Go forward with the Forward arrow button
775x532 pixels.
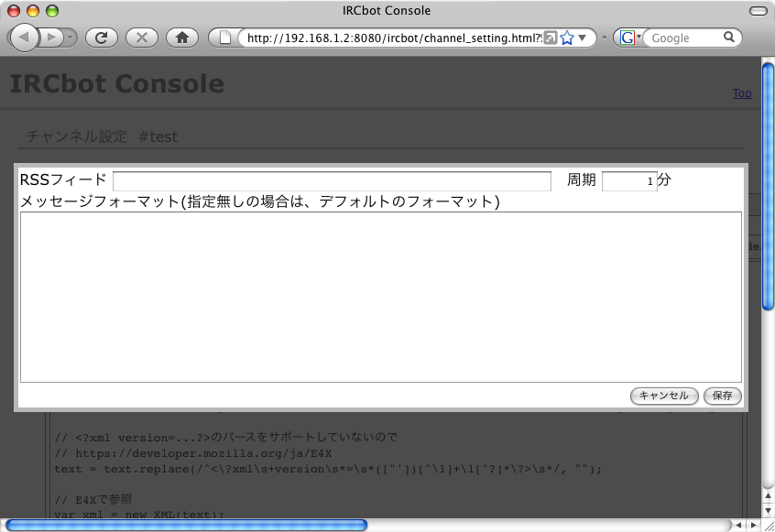tap(51, 38)
